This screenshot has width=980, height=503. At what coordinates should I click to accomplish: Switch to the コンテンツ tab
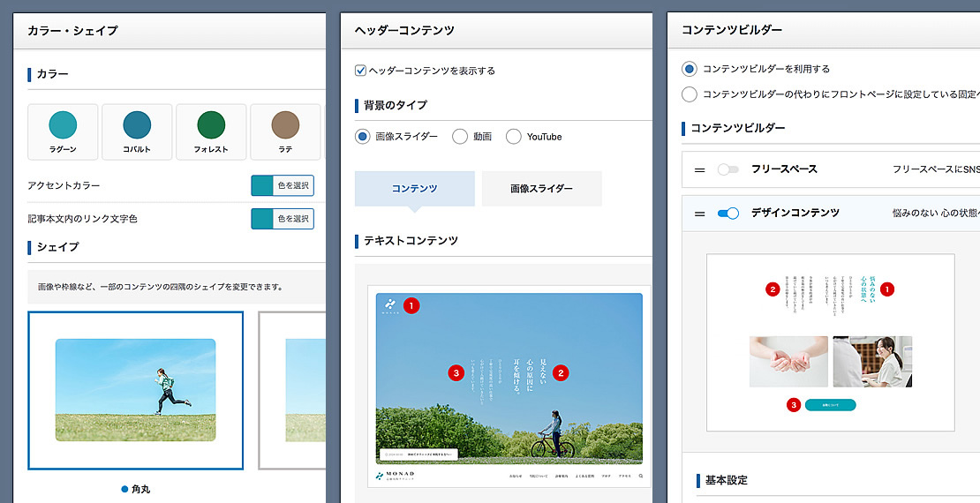click(414, 189)
